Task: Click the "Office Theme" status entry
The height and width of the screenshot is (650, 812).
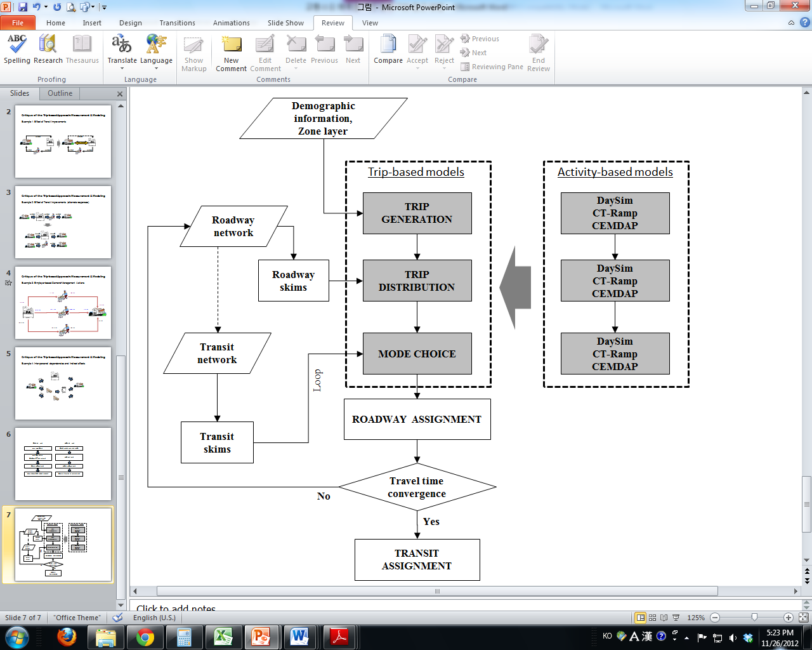Action: tap(77, 618)
